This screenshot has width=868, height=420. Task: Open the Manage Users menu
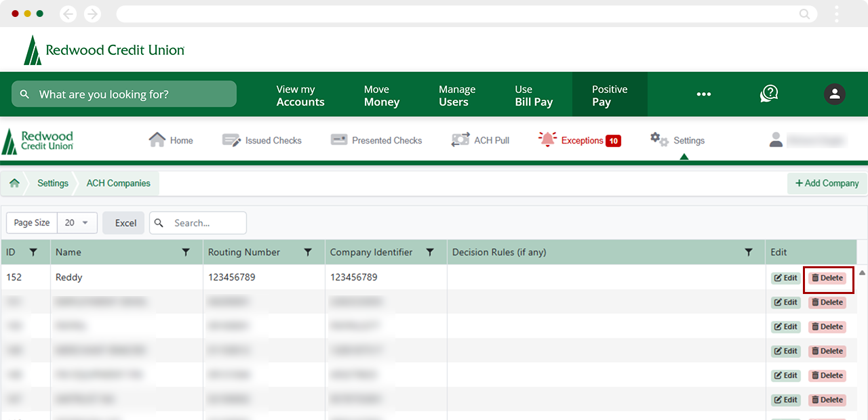[457, 96]
